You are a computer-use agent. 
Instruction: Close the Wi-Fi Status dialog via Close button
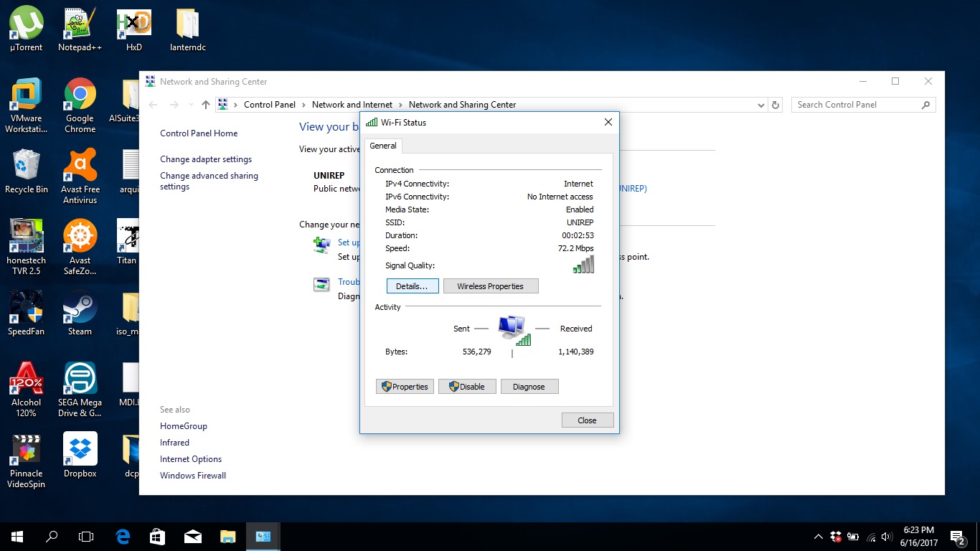tap(587, 420)
